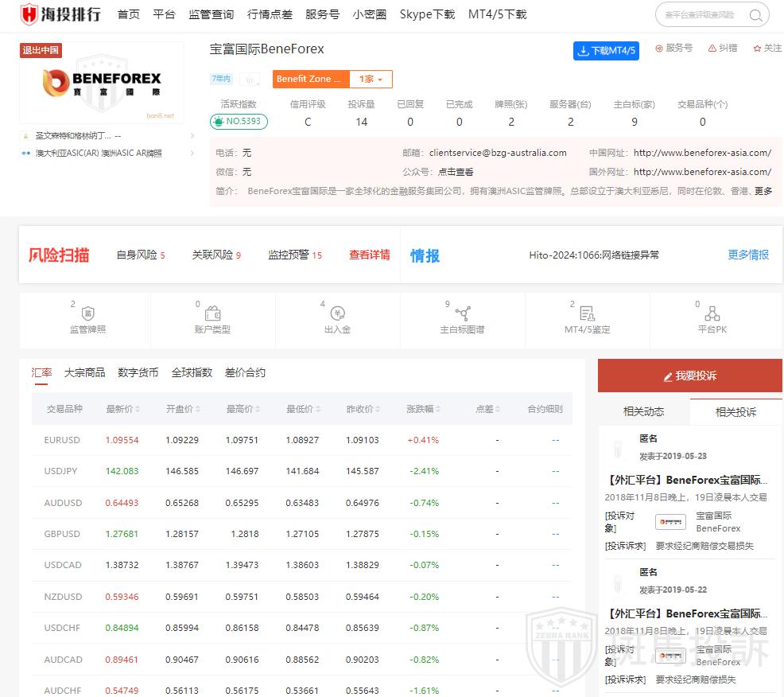Open the 监管牌照 license icon
Screen dimensions: 784x697
point(87,313)
